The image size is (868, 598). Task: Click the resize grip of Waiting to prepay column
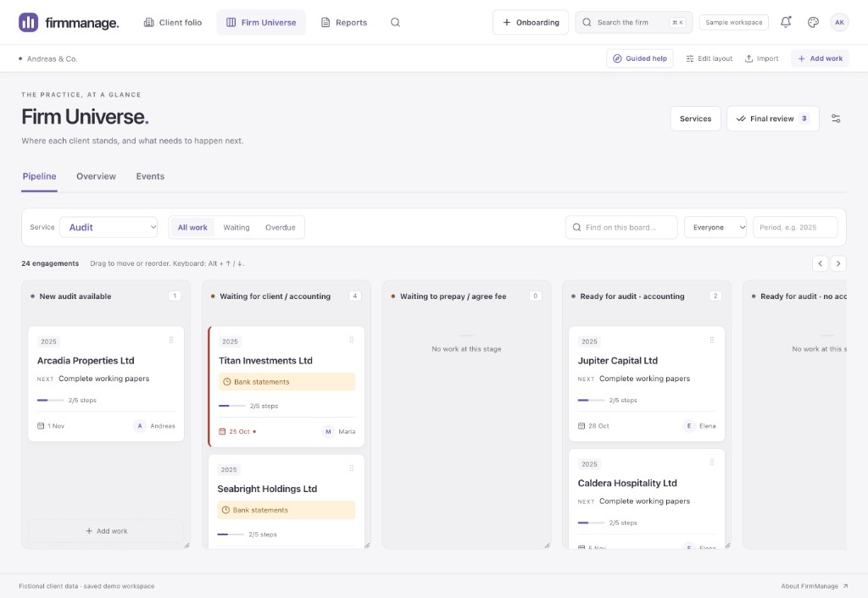[547, 545]
